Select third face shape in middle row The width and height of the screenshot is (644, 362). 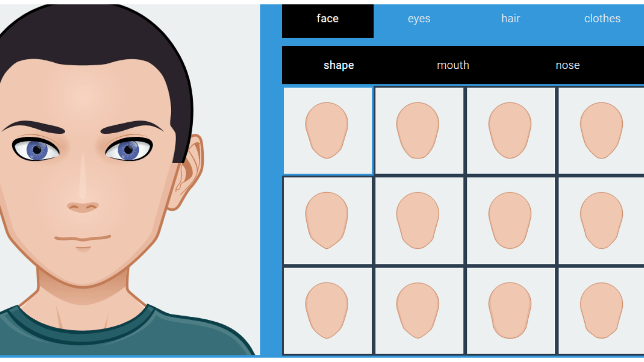point(510,221)
